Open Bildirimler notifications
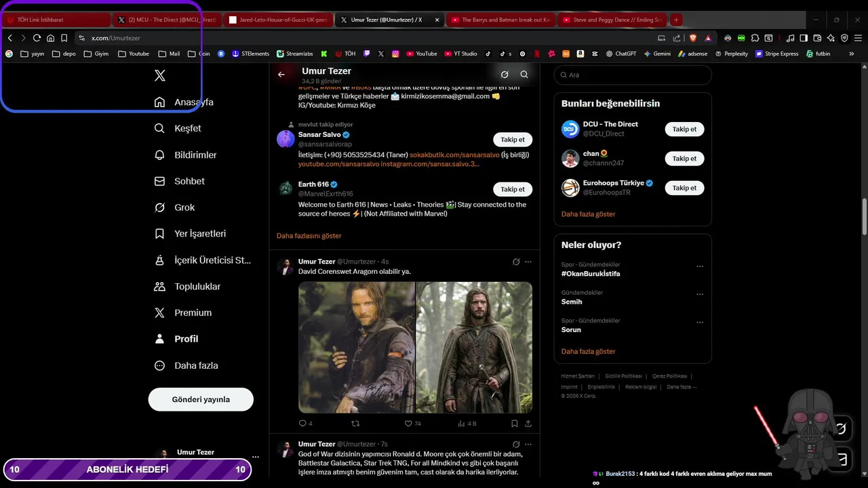The height and width of the screenshot is (488, 868). [186, 155]
